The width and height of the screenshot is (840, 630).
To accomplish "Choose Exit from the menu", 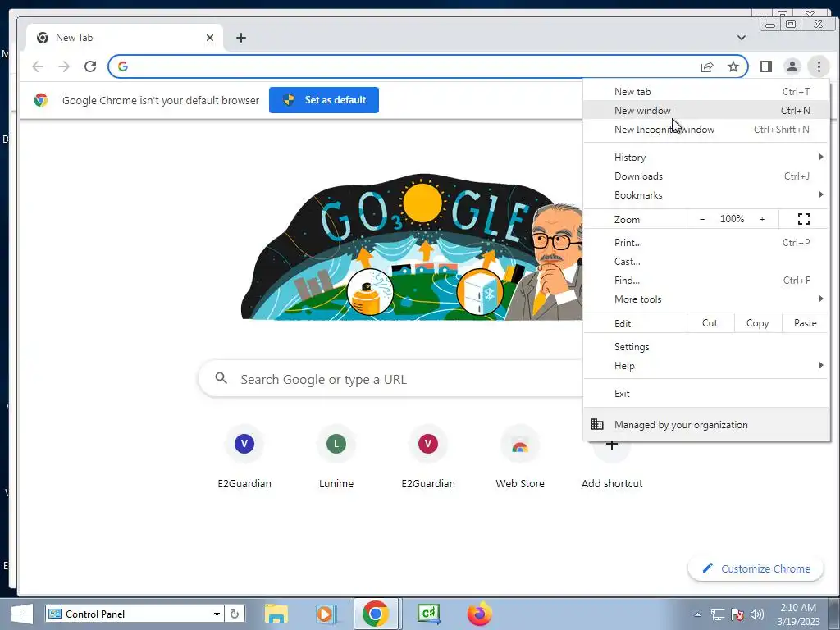I will click(706, 393).
